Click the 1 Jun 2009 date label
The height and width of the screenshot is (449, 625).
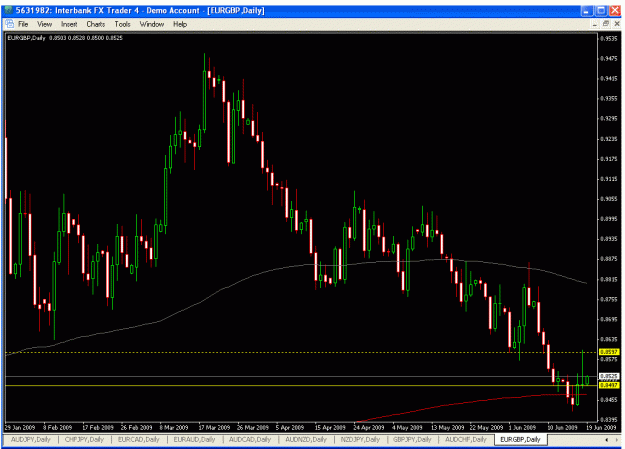522,427
